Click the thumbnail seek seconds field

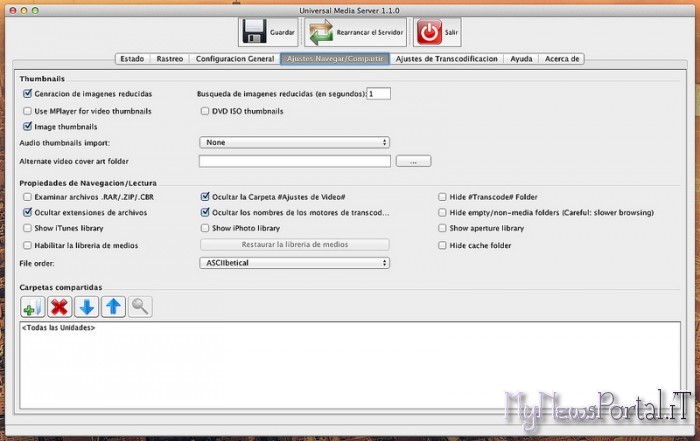click(379, 94)
